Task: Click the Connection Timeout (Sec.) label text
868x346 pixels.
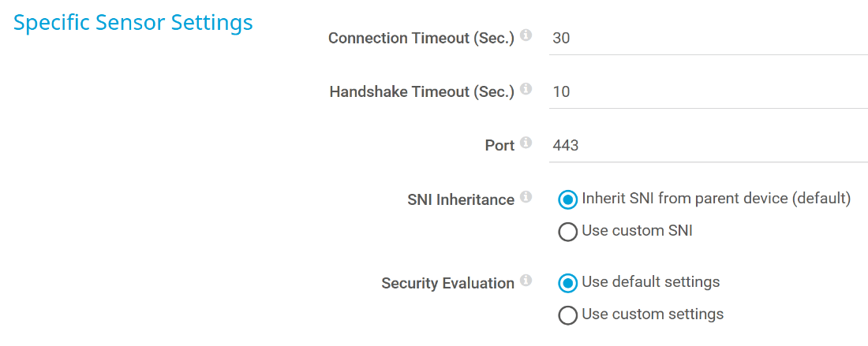Action: 421,38
